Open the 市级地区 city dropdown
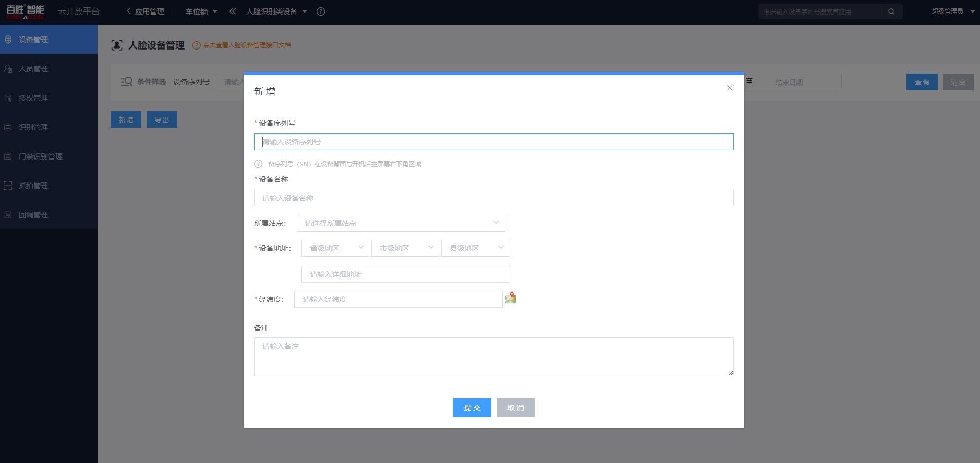980x463 pixels. pyautogui.click(x=405, y=248)
